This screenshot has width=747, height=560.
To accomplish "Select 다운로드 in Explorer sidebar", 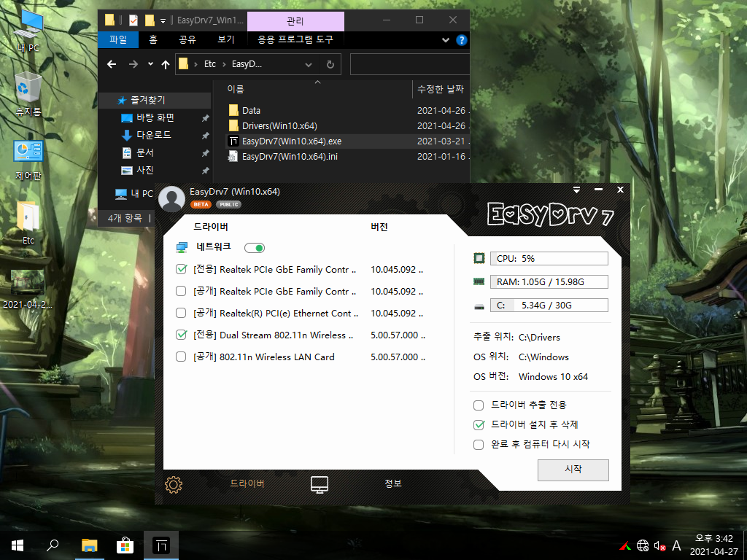I will pyautogui.click(x=153, y=135).
